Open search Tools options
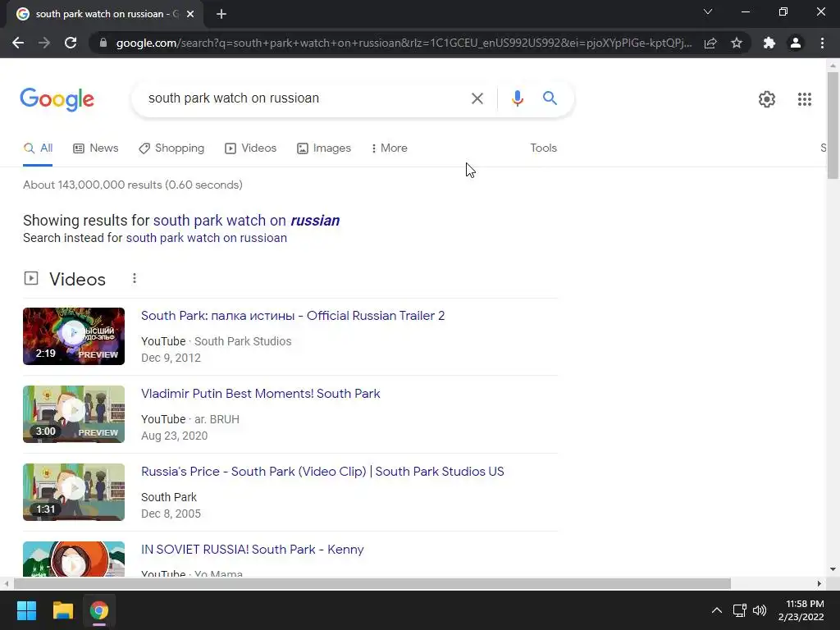Viewport: 840px width, 630px height. (x=543, y=148)
